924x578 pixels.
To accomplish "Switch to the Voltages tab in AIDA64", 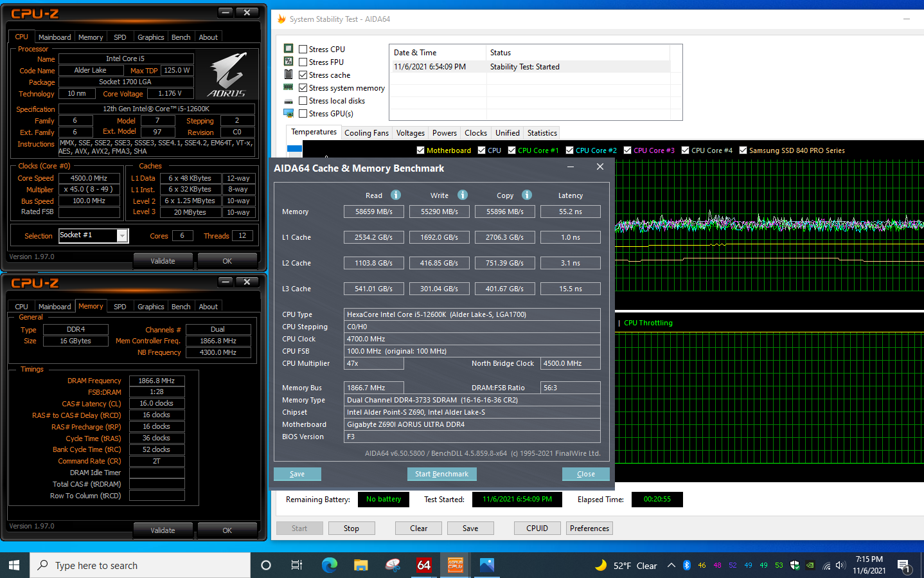I will pos(410,133).
